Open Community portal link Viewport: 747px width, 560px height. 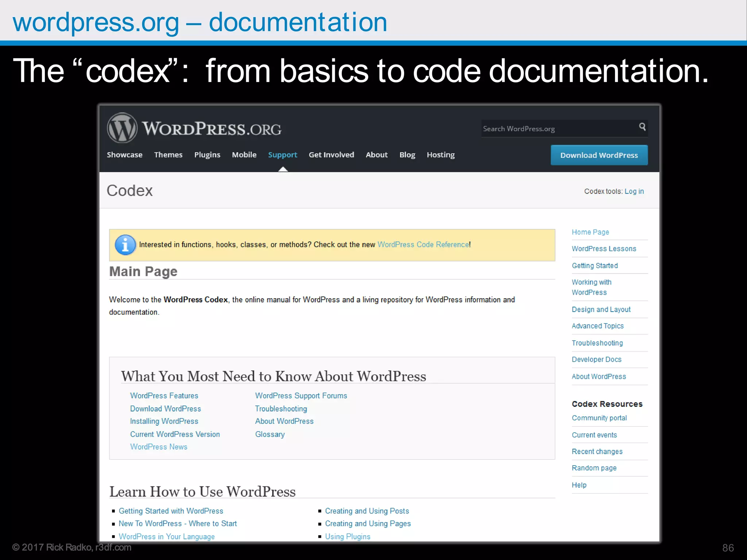599,418
